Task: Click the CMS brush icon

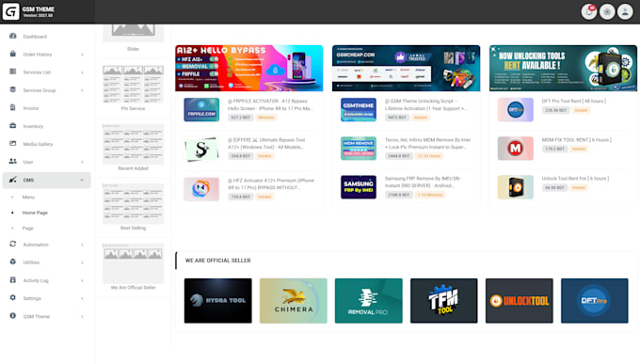Action: click(12, 180)
